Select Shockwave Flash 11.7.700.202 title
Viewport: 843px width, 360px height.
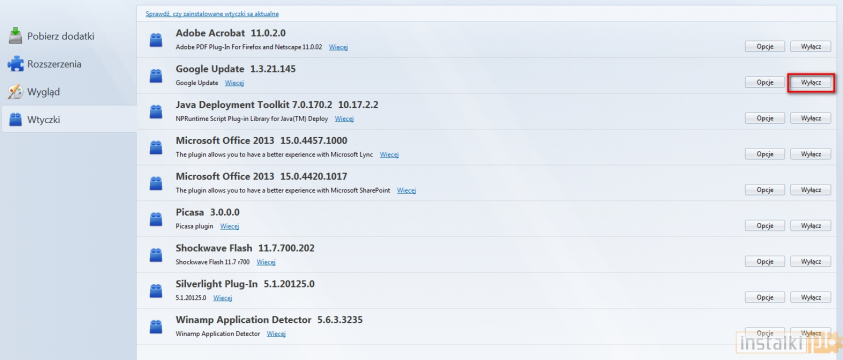245,248
